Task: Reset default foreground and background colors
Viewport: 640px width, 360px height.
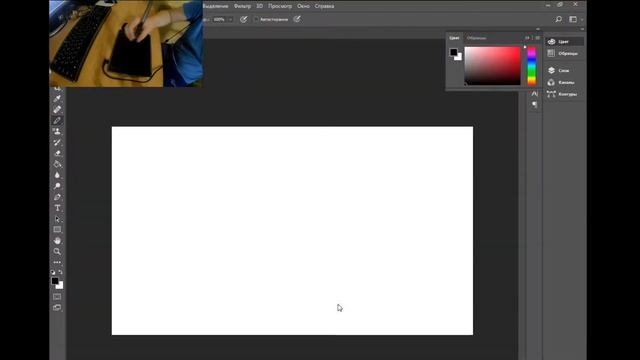Action: 53,272
